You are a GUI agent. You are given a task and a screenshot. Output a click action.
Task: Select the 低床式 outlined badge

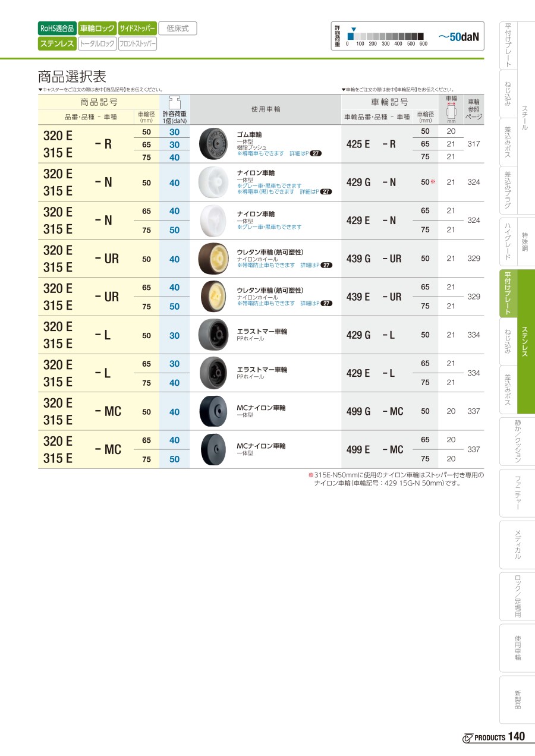177,28
